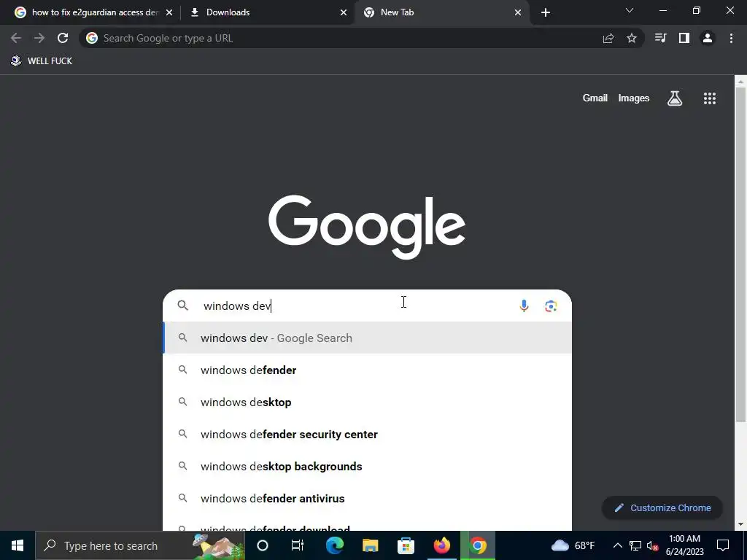747x560 pixels.
Task: Close the New Tab tab
Action: [x=518, y=12]
